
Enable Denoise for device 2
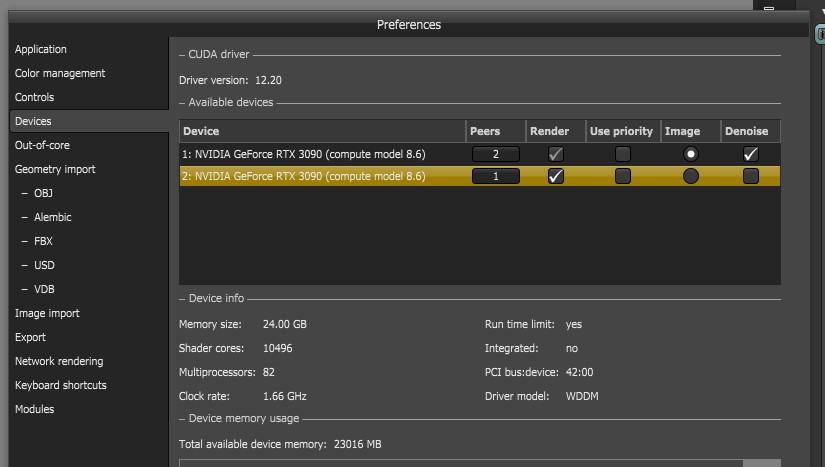[750, 176]
